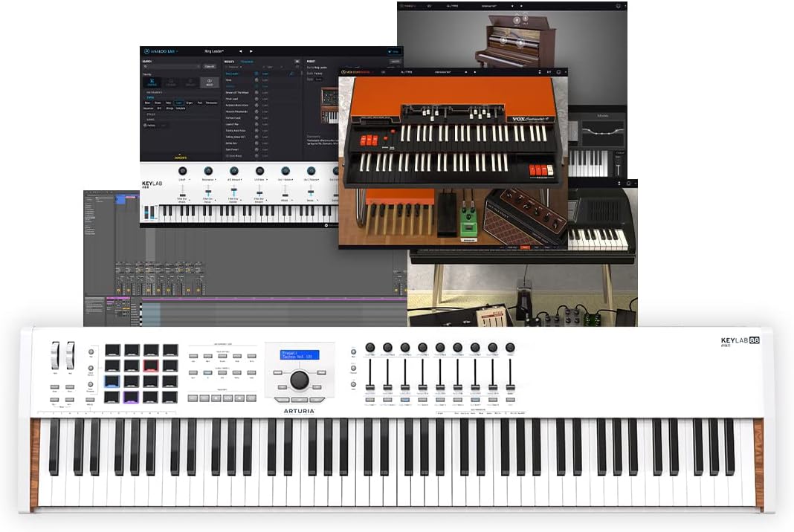Open the Resonance knob assignment dropdown arrow

point(216,179)
